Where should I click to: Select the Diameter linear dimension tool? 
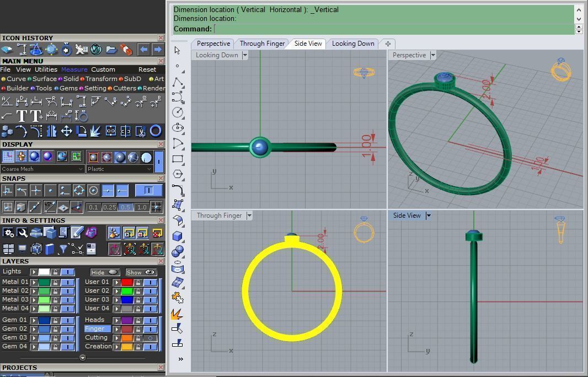[22, 101]
